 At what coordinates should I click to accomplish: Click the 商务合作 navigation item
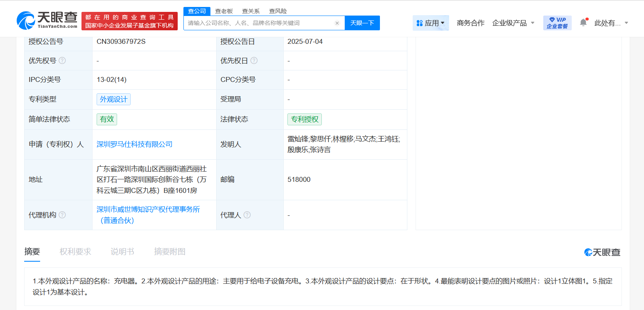click(470, 23)
